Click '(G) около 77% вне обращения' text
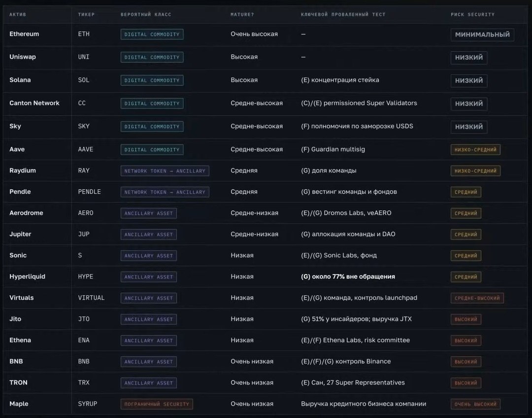The width and height of the screenshot is (532, 418). coord(348,277)
